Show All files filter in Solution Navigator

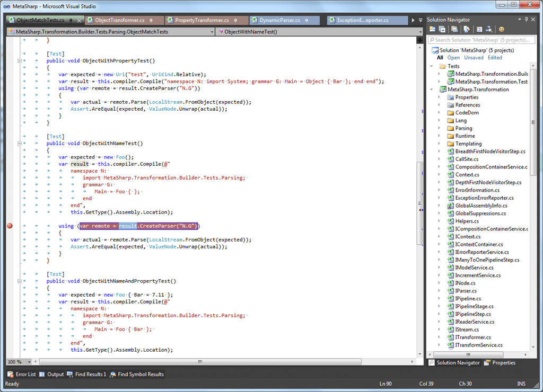(x=440, y=58)
